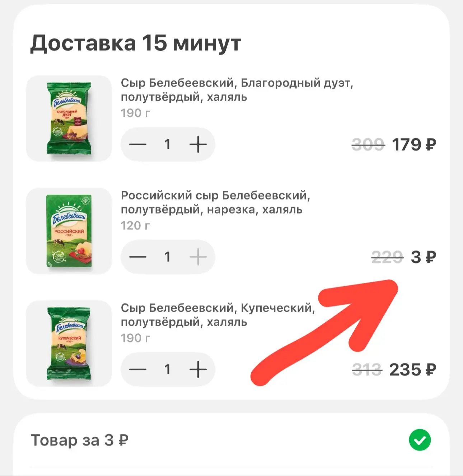Toggle the green checkmark for Товар за 3 ₽
Screen dimensions: 463x476
(420, 440)
